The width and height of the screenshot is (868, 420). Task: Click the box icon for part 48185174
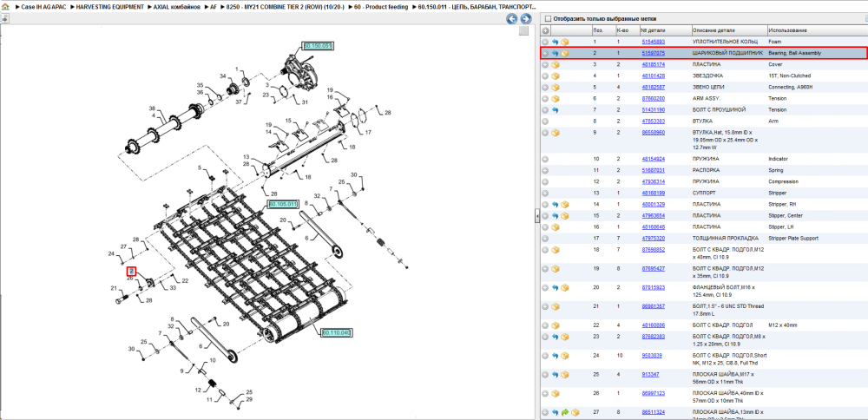click(x=556, y=65)
